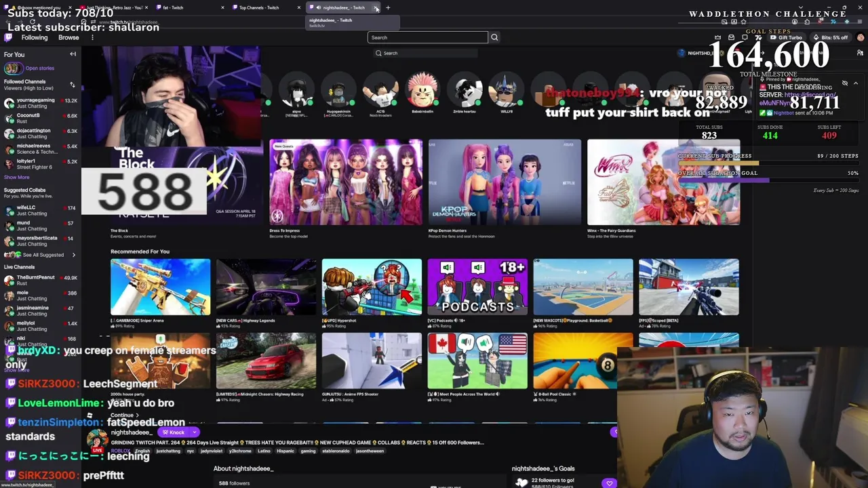Click the purple heart follow goal button
This screenshot has height=488, width=868.
[x=609, y=483]
